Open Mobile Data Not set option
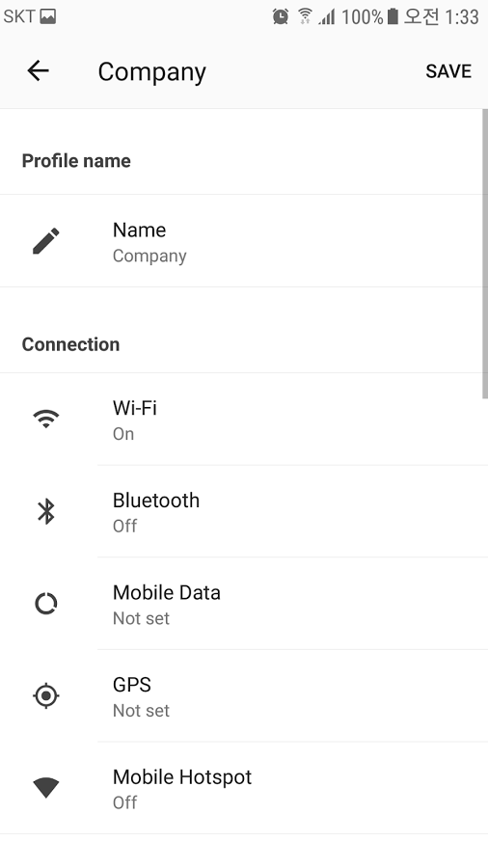The height and width of the screenshot is (868, 488). [244, 604]
